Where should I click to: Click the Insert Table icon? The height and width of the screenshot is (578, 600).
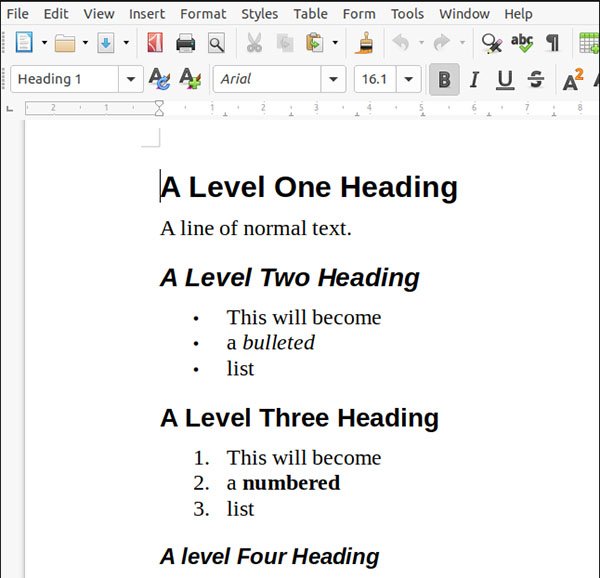[589, 43]
